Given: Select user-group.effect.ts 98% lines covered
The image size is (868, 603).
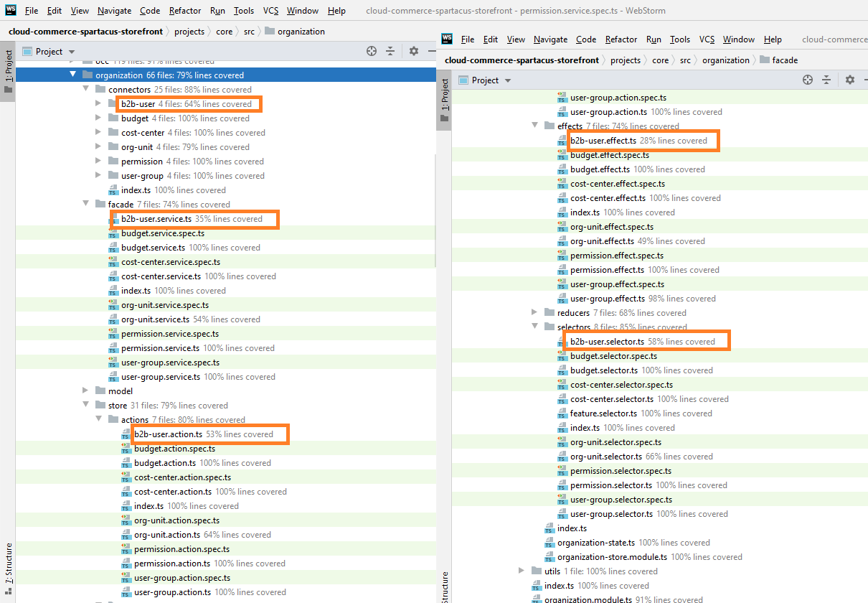Looking at the screenshot, I should 643,299.
